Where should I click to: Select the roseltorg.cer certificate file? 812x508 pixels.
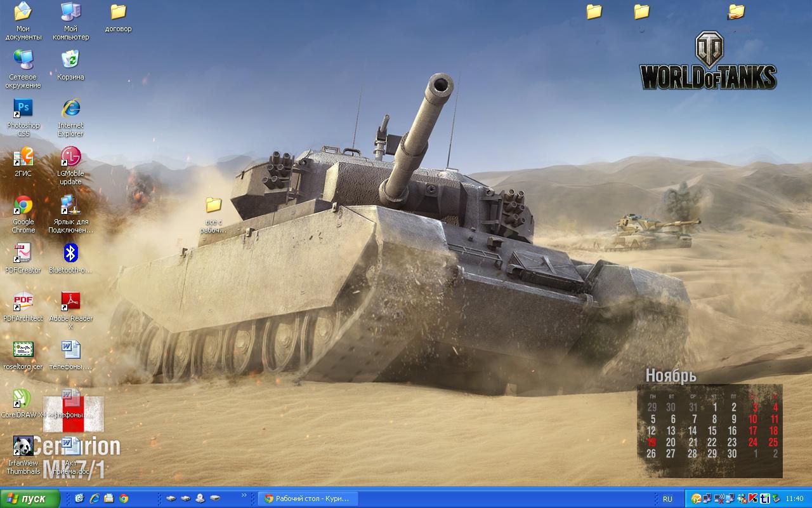(23, 350)
